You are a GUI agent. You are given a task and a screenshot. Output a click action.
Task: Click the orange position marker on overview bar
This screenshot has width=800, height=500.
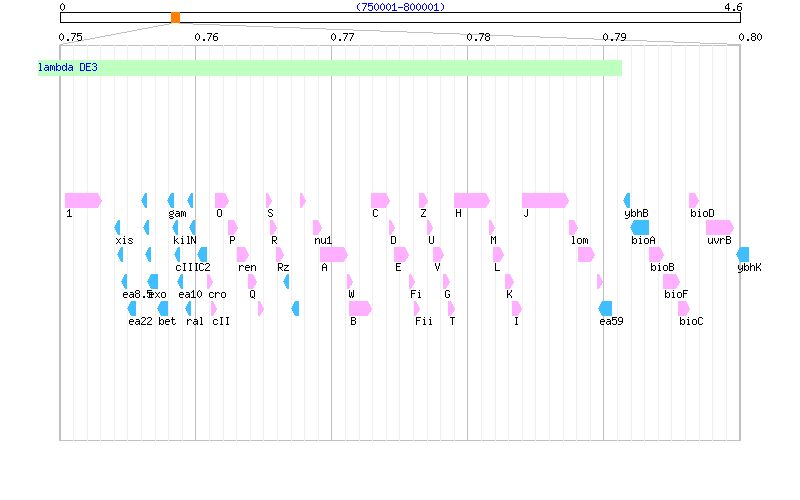click(x=175, y=18)
